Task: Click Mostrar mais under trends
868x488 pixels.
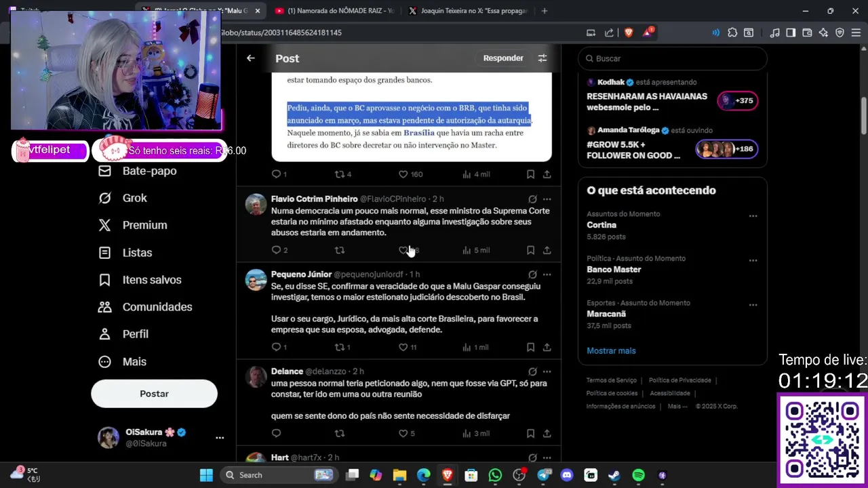Action: point(611,350)
